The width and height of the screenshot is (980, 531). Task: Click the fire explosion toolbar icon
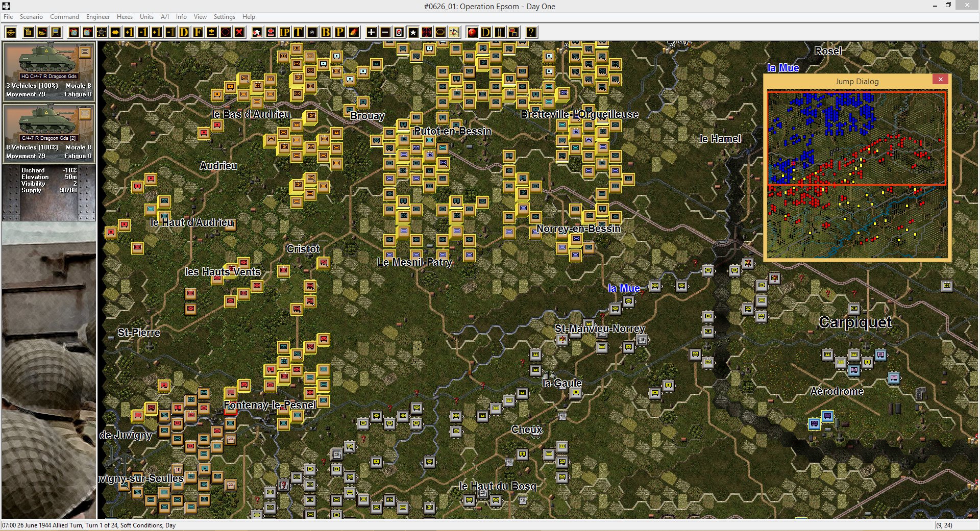pos(354,33)
